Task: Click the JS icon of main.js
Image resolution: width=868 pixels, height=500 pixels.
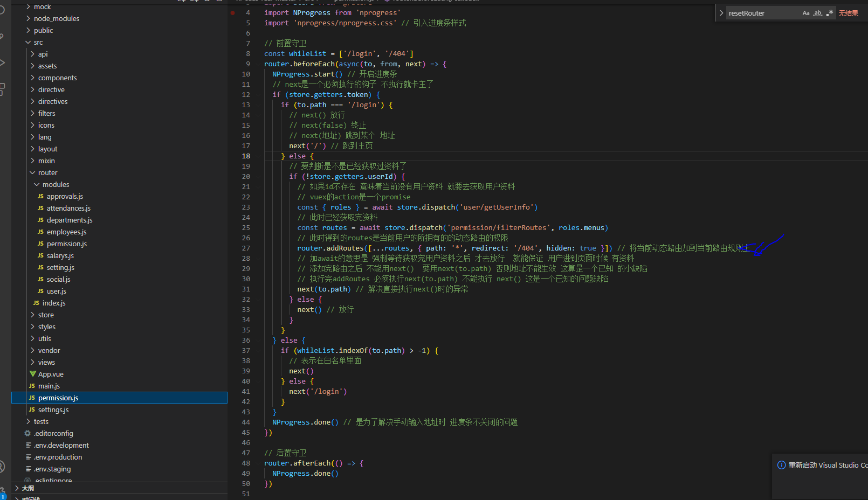Action: click(32, 386)
